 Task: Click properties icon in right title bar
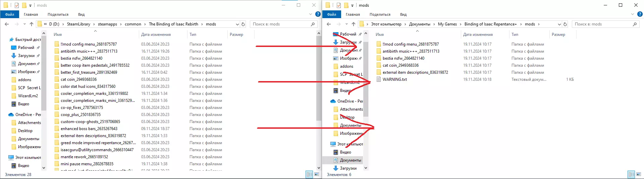(338, 5)
